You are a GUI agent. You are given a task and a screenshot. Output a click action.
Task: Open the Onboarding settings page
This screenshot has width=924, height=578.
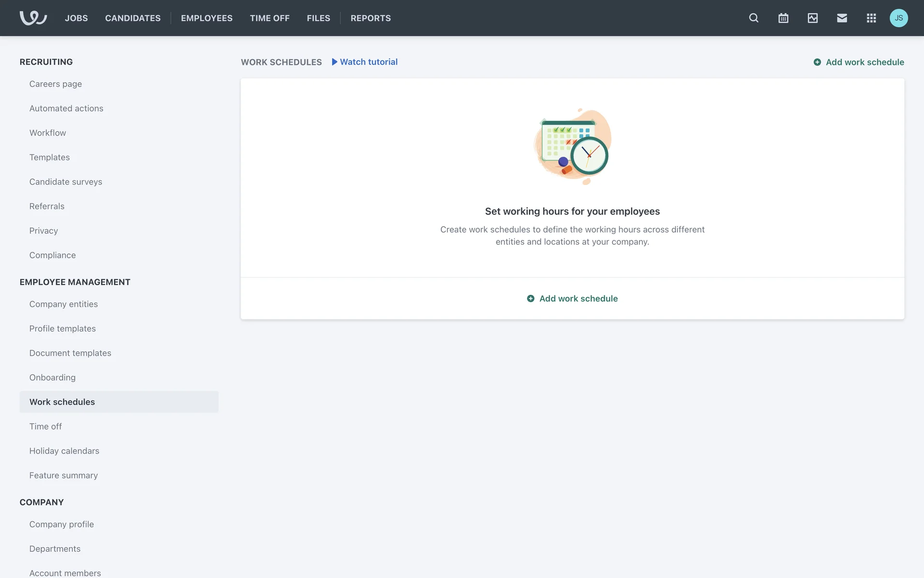(52, 378)
